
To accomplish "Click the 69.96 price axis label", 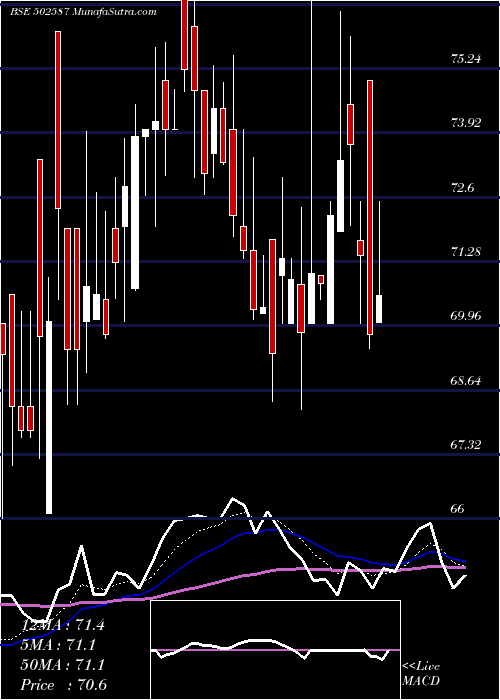I will pos(466,316).
